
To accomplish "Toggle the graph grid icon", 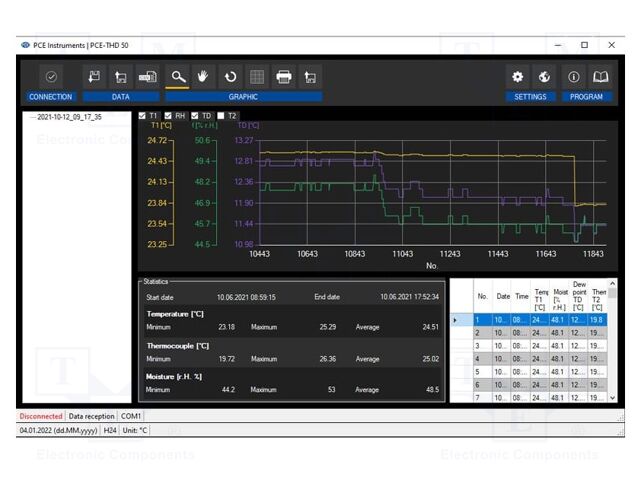I will point(257,76).
